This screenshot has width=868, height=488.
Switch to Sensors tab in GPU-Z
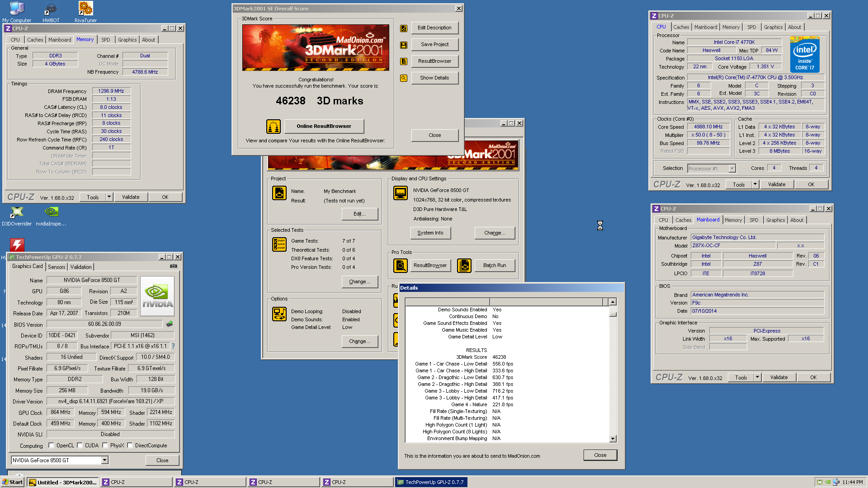(x=57, y=267)
